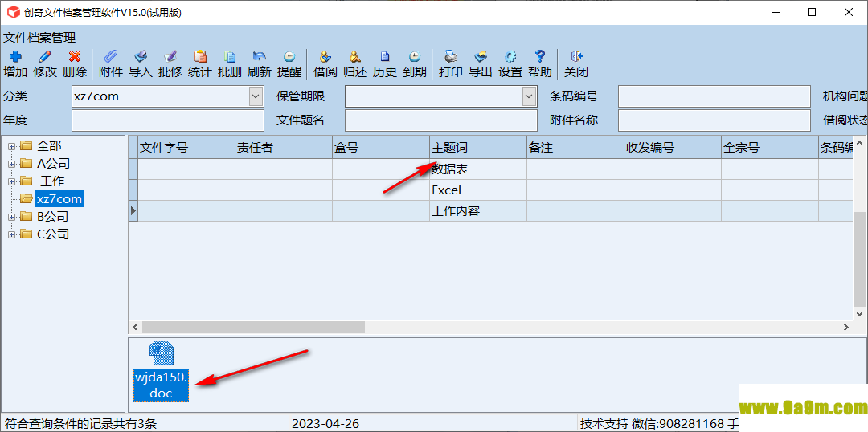The height and width of the screenshot is (432, 868).
Task: Click the table's right scroll arrow
Action: [x=845, y=327]
